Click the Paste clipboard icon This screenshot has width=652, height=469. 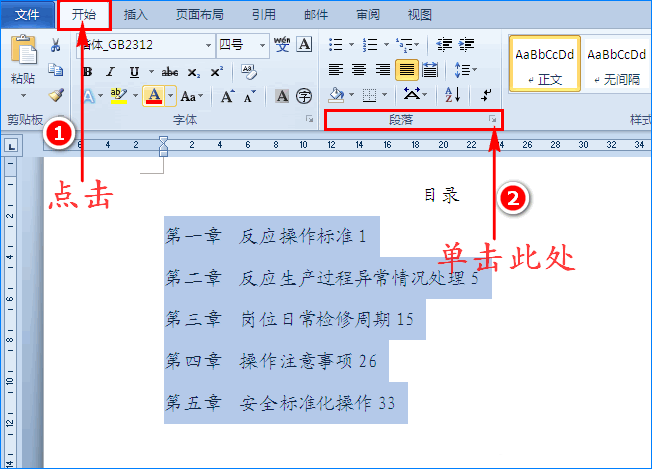[x=24, y=49]
